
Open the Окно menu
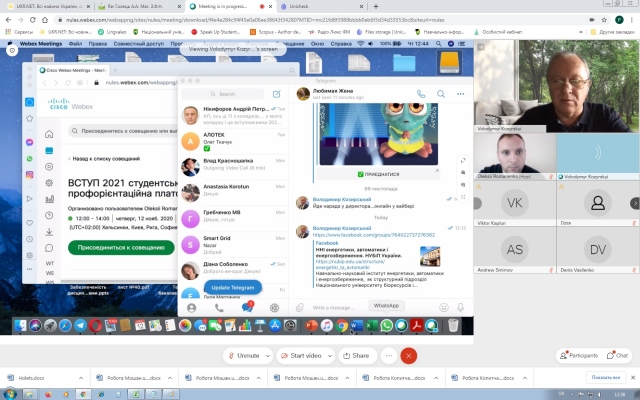[x=317, y=44]
